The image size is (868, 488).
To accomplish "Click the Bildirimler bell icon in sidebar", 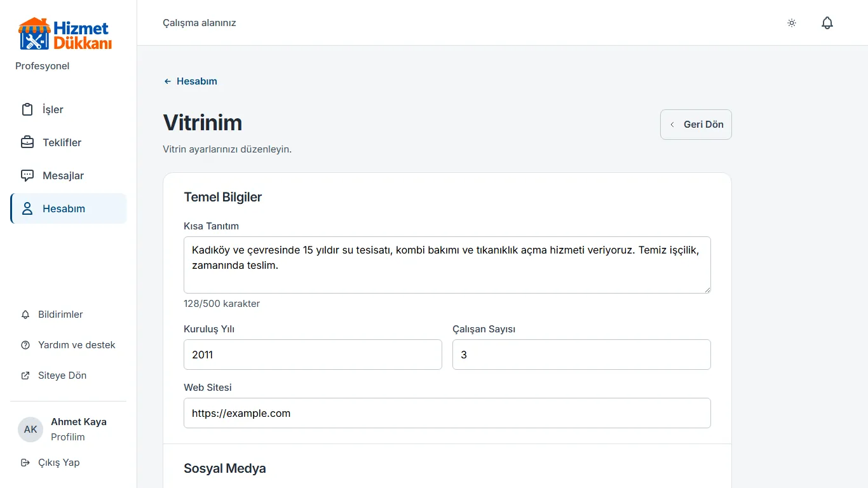I will 25,315.
